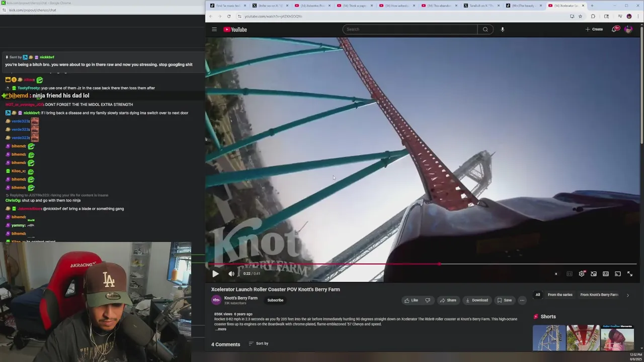Expand the description with ...more
The image size is (644, 362).
point(221,329)
